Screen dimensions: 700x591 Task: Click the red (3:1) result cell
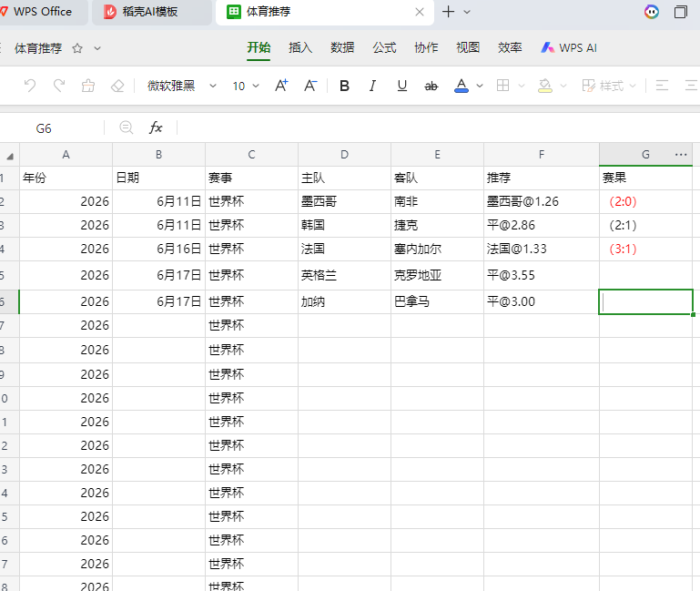pos(646,249)
